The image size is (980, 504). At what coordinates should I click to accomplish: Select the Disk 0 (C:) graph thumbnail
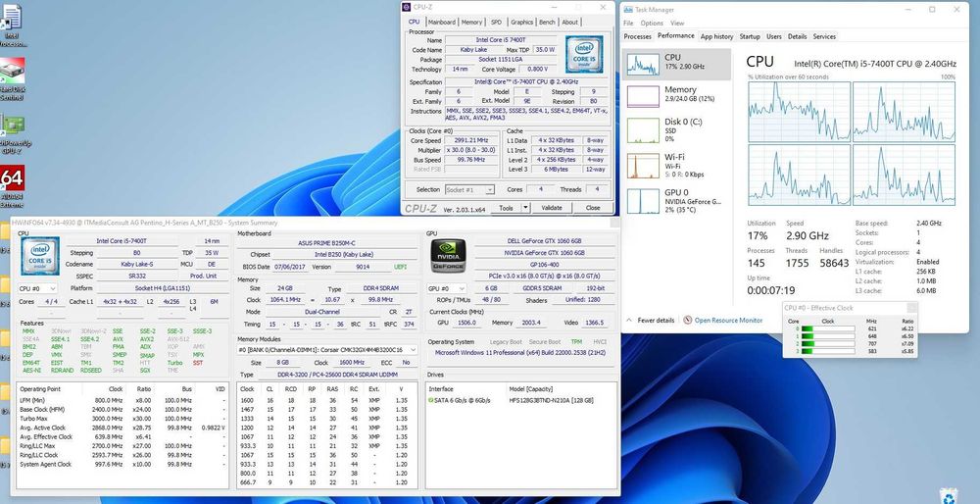click(x=643, y=130)
